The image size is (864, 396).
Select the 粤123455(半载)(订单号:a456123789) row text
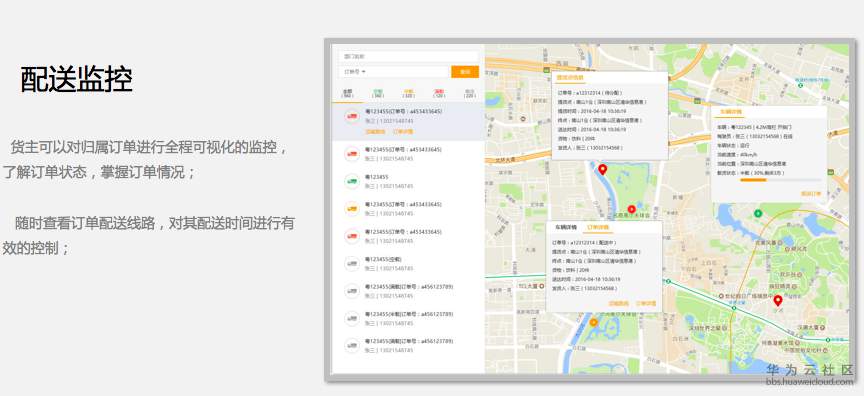[409, 314]
